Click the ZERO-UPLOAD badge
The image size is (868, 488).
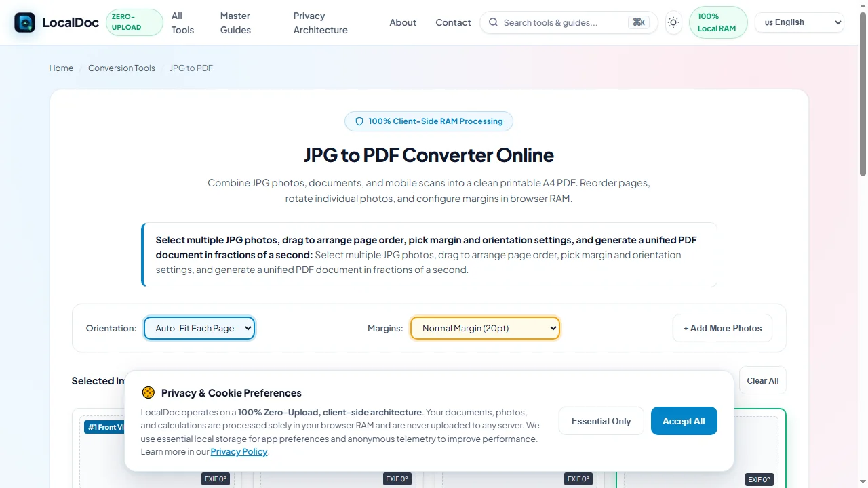tap(134, 22)
